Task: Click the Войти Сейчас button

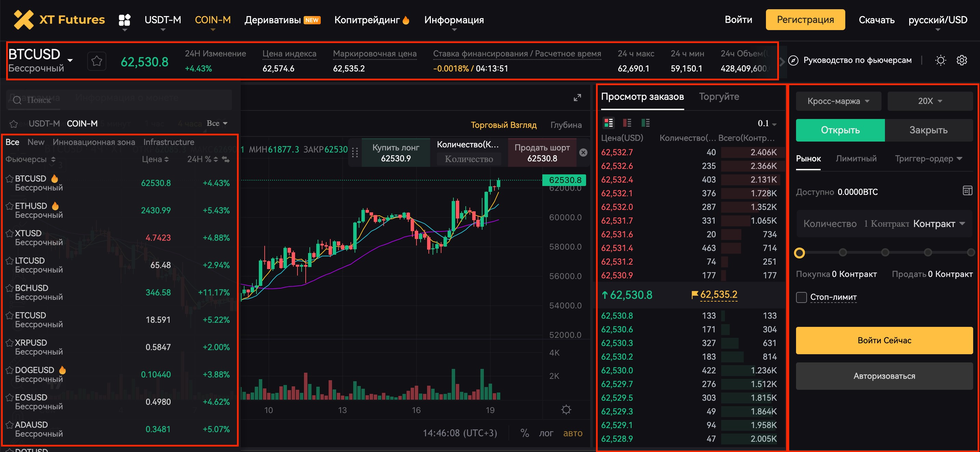Action: tap(884, 341)
